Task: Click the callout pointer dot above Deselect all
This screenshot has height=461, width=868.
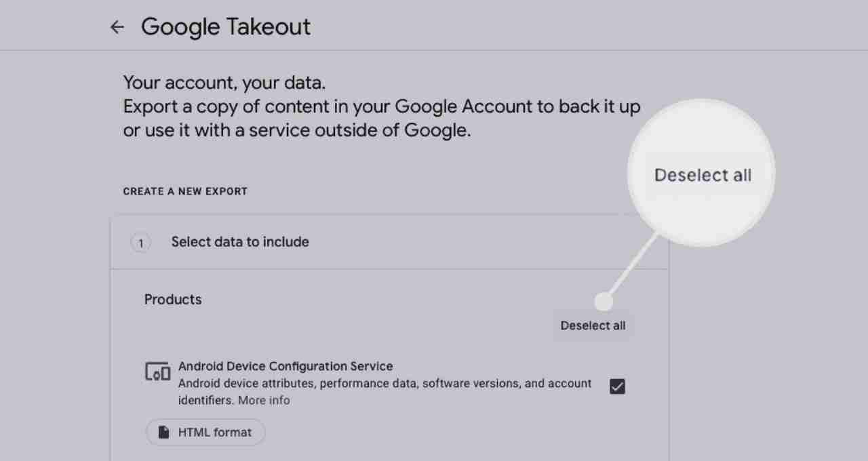Action: [x=604, y=302]
